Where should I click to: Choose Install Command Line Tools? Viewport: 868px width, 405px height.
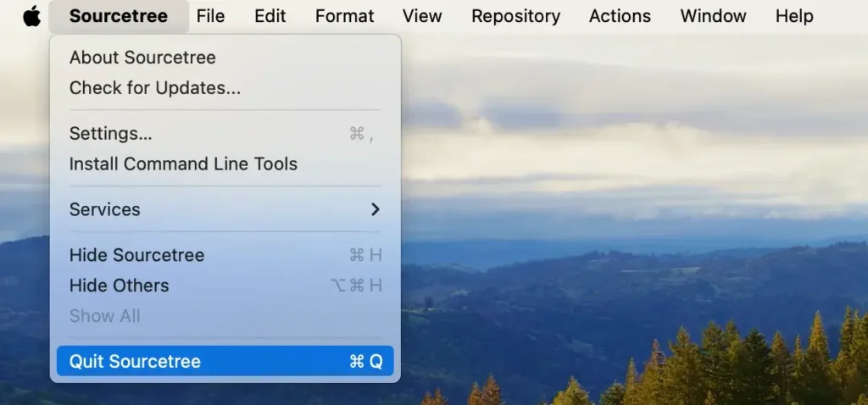pyautogui.click(x=225, y=164)
